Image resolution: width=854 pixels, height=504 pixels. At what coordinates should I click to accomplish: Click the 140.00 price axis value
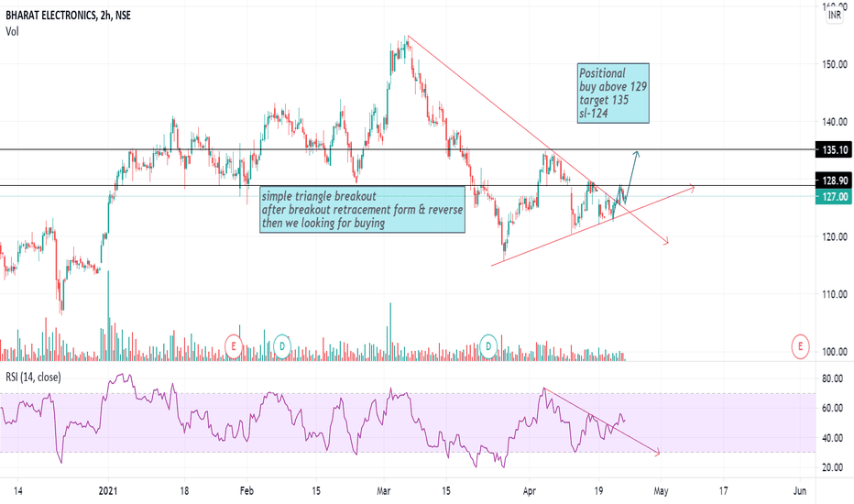835,122
